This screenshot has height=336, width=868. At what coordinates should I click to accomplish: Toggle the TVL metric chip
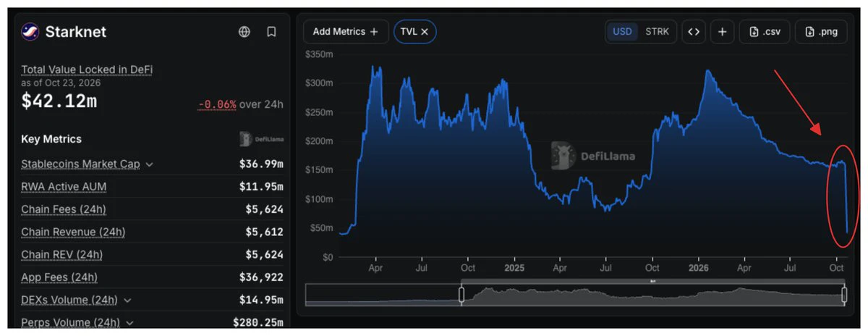point(414,32)
